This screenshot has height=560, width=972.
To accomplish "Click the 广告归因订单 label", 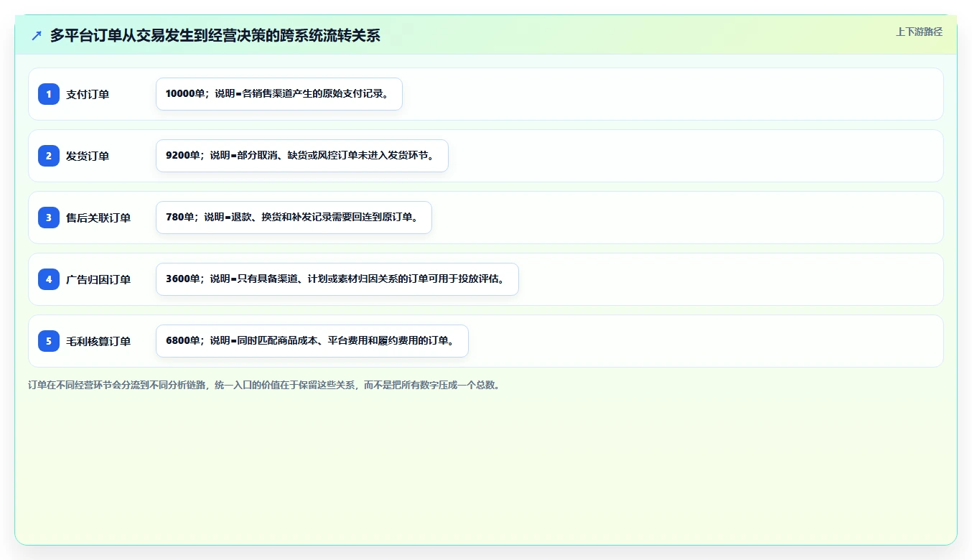I will (98, 279).
